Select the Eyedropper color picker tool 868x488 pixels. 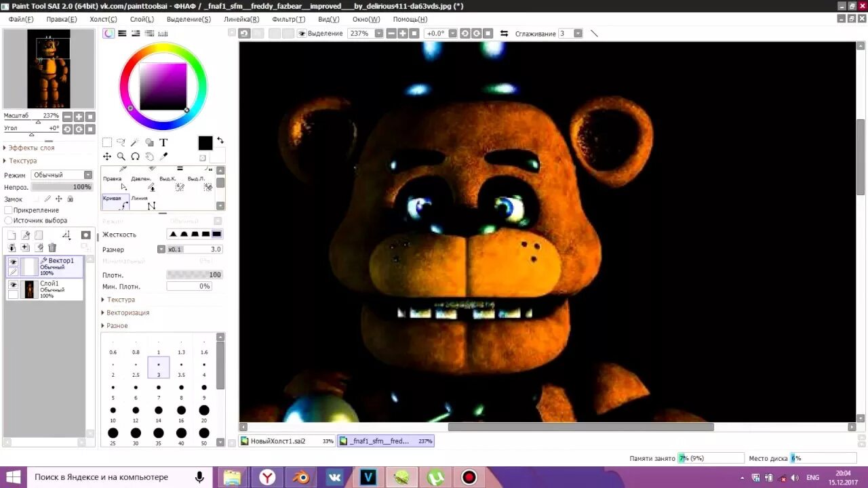(x=163, y=157)
